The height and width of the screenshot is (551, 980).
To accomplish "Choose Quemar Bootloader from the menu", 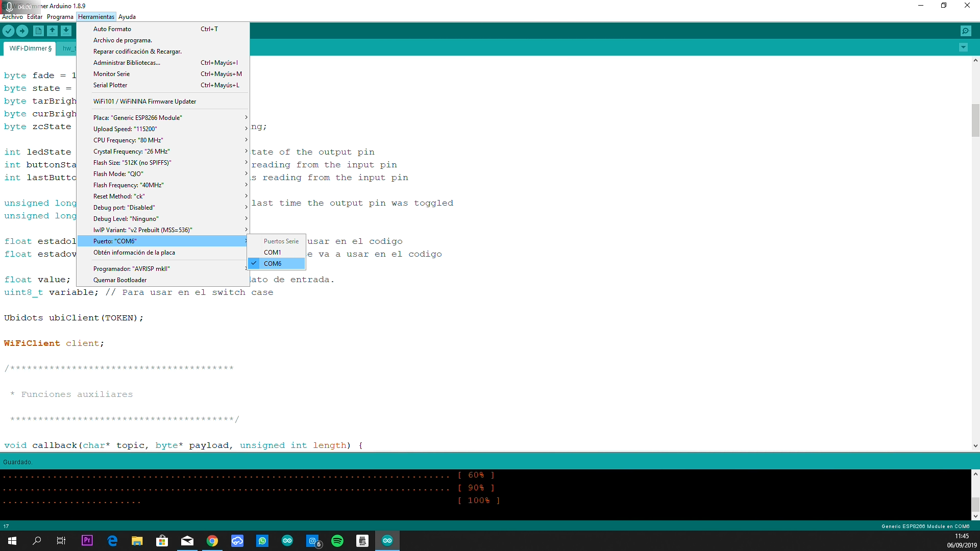I will tap(163, 280).
